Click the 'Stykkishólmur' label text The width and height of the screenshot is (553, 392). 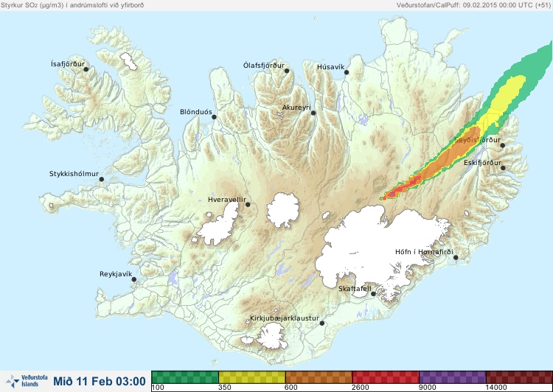74,174
